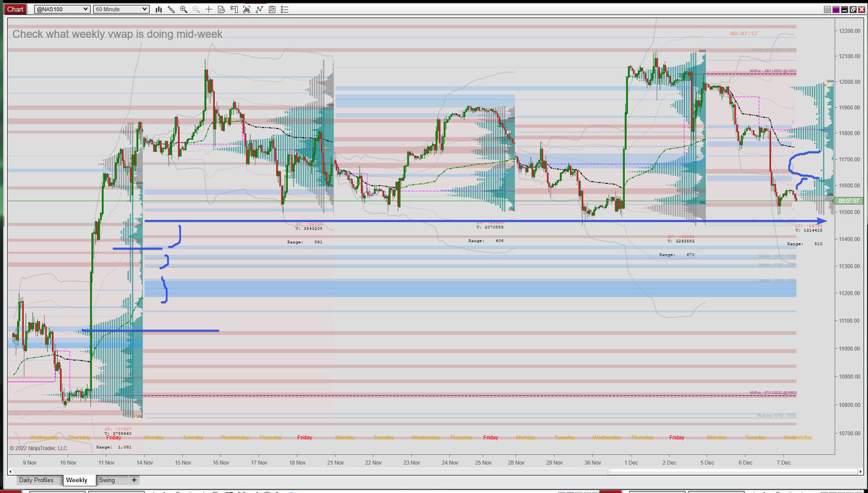This screenshot has width=868, height=493.
Task: Minimize the chart window
Action: [x=845, y=9]
